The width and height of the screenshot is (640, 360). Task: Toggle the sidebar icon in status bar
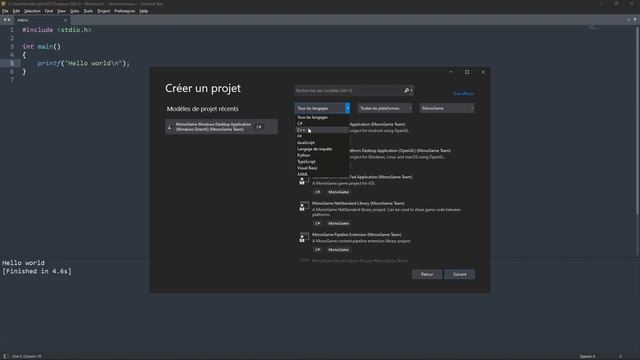point(6,356)
